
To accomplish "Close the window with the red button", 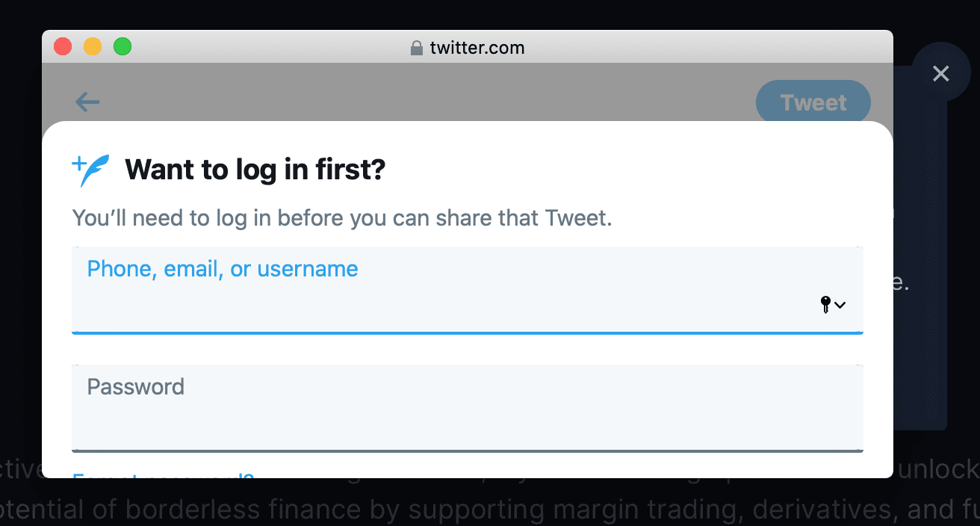I will [x=63, y=47].
